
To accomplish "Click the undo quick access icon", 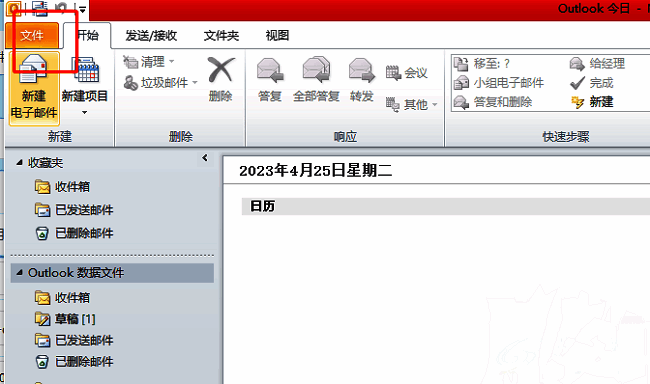I will [61, 8].
